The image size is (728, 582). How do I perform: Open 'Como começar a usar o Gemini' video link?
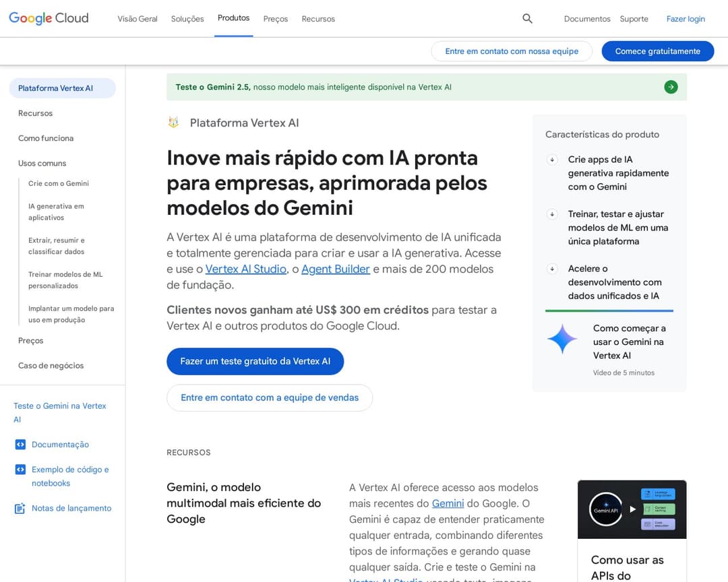(630, 342)
